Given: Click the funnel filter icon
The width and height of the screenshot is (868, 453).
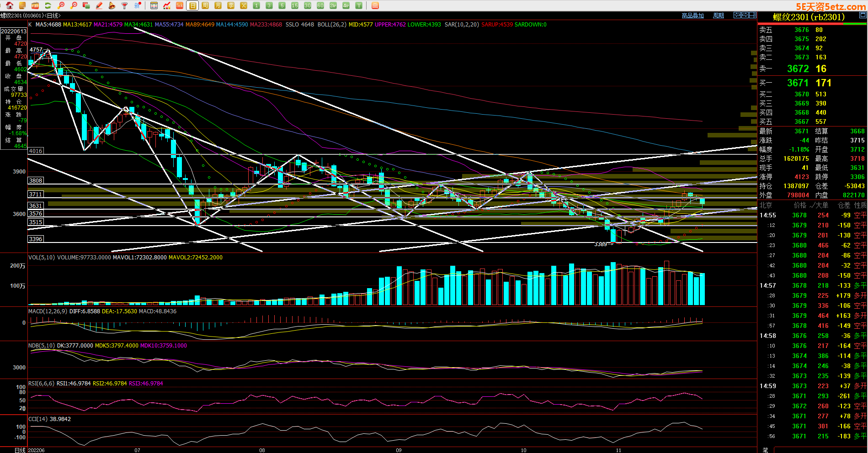Looking at the screenshot, I should coord(125,5).
